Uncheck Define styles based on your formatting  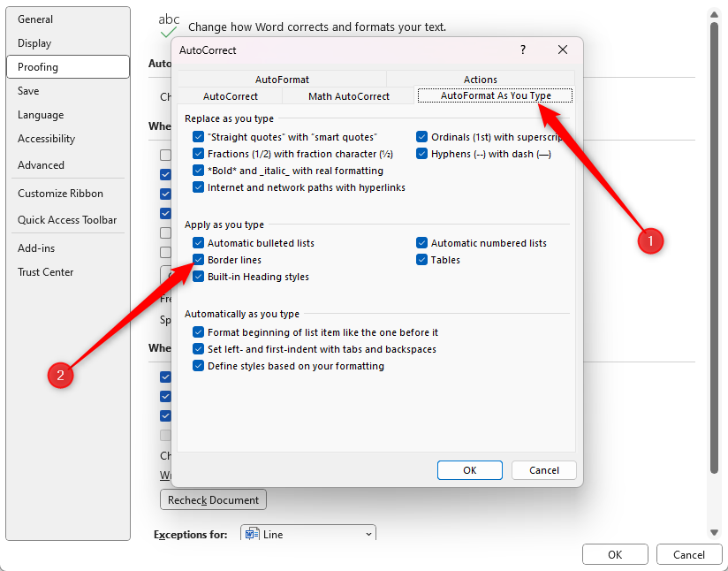pyautogui.click(x=197, y=365)
